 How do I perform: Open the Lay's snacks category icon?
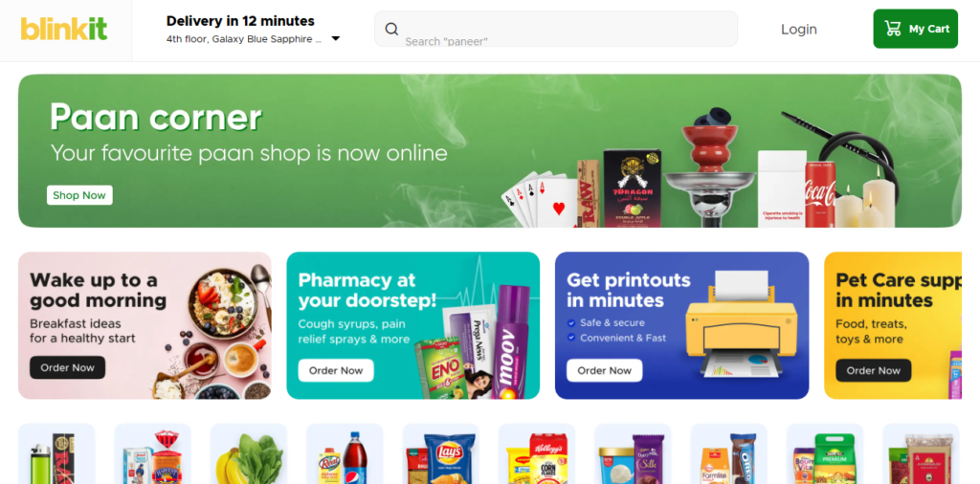click(x=440, y=453)
